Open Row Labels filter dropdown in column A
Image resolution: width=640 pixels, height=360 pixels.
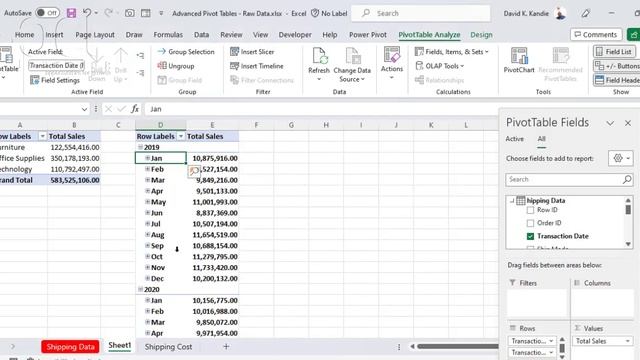pos(42,136)
